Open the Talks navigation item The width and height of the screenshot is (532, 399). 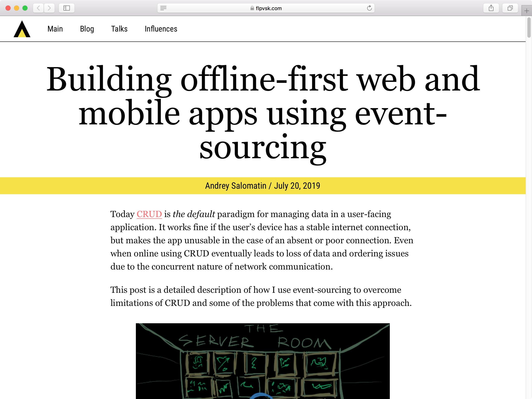point(119,29)
